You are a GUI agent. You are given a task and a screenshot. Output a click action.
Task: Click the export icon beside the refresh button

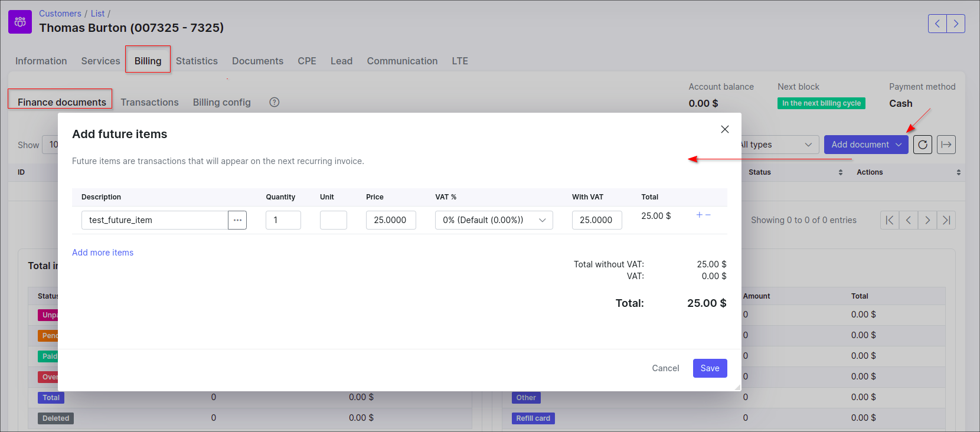(x=946, y=145)
